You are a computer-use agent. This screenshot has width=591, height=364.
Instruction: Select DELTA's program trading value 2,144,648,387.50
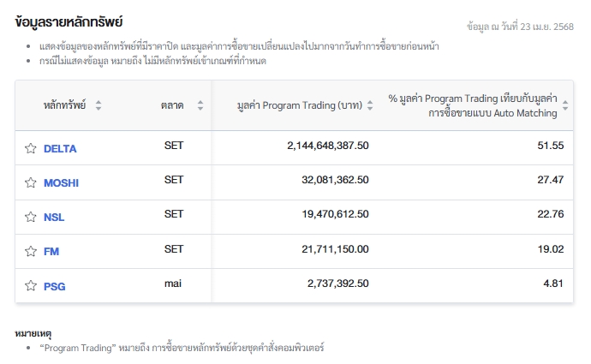[328, 146]
